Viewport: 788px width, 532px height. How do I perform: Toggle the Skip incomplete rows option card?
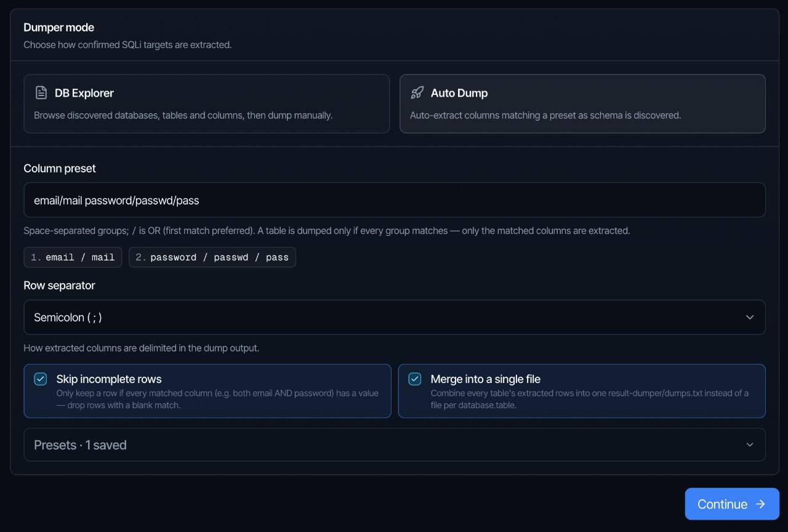207,391
